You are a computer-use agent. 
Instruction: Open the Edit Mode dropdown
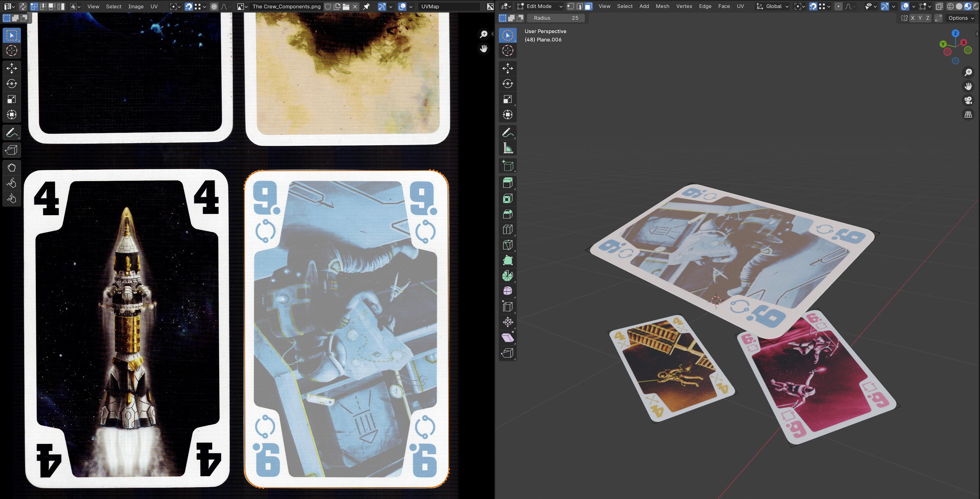(x=539, y=7)
